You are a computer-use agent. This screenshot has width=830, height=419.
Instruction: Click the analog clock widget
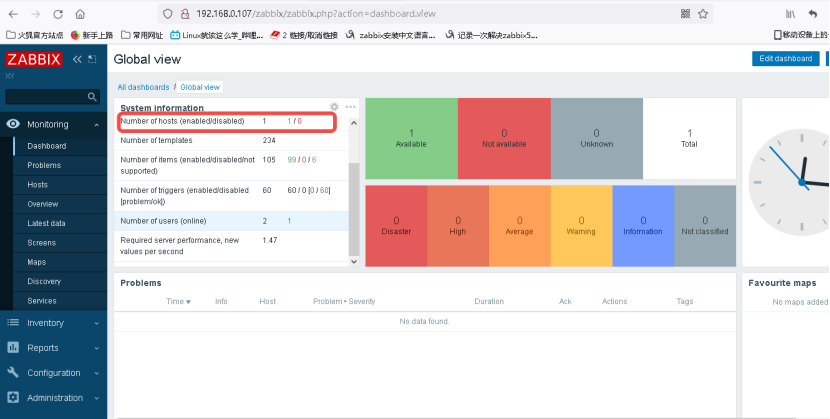pos(789,183)
